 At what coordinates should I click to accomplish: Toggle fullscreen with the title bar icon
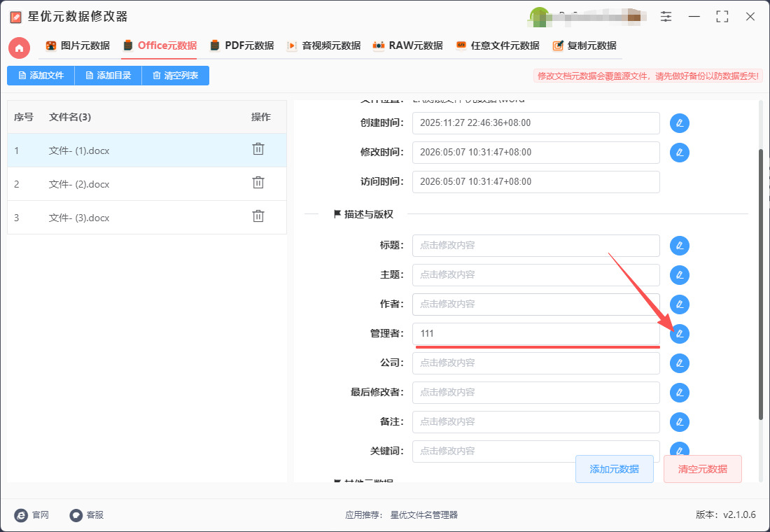coord(722,16)
